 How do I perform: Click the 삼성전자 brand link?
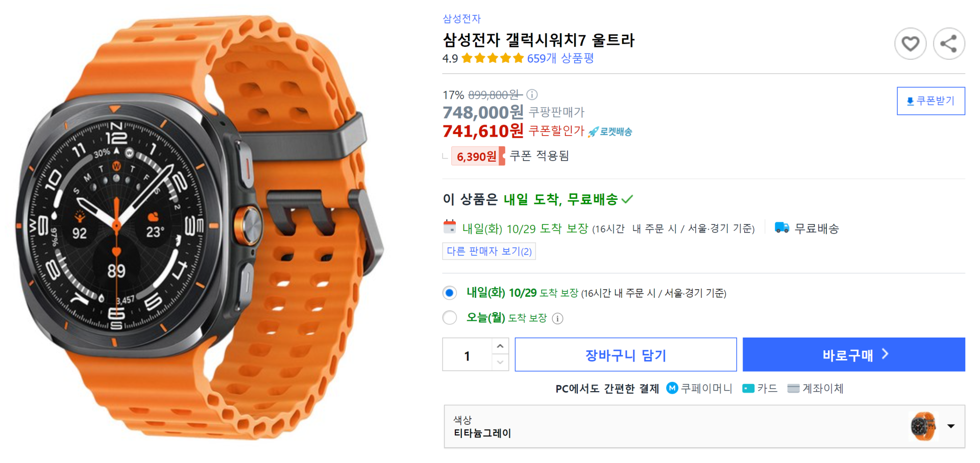pyautogui.click(x=461, y=19)
